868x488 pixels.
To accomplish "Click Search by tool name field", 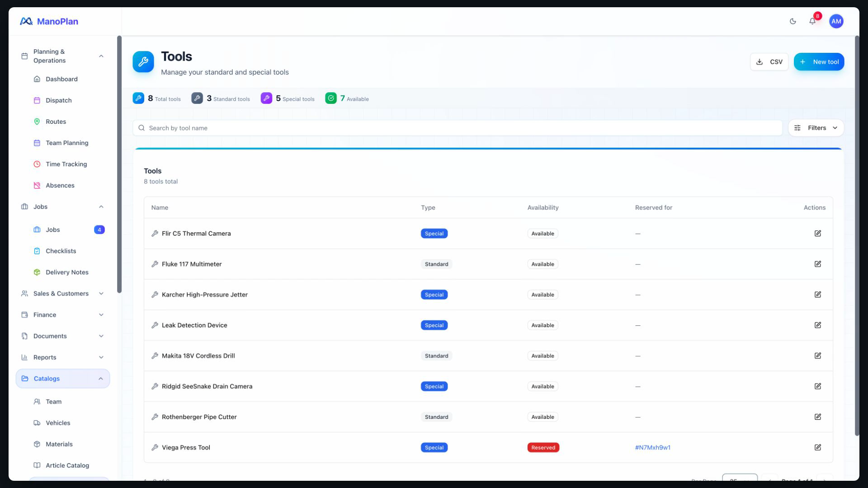I will pyautogui.click(x=457, y=128).
